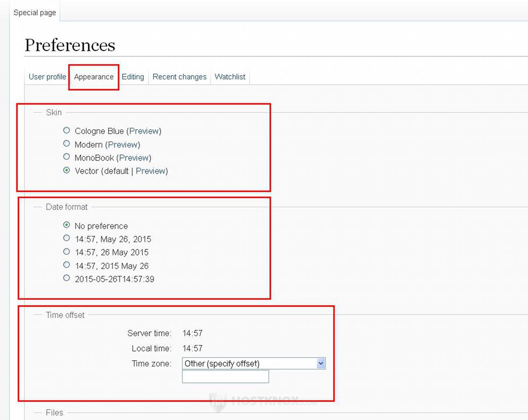Choose the 2015-05-26T14:57:39 date format
The width and height of the screenshot is (528, 420).
(x=66, y=278)
